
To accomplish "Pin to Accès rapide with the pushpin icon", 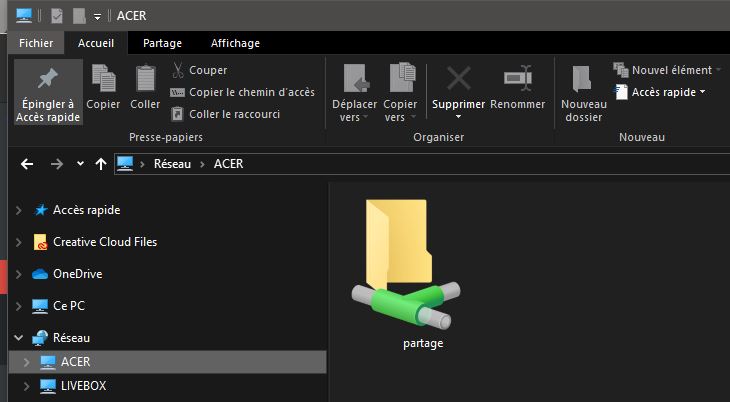I will click(x=48, y=92).
